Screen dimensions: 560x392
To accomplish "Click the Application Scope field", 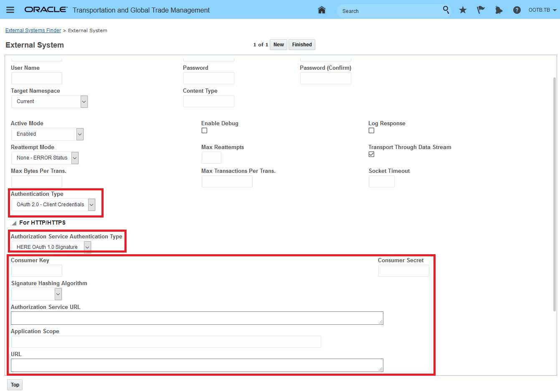I will coord(166,342).
